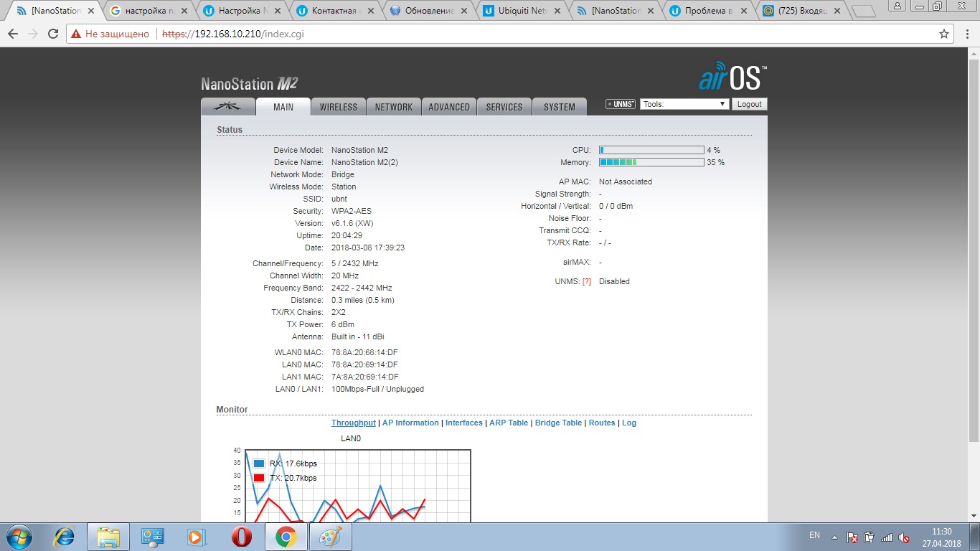The width and height of the screenshot is (980, 551).
Task: Show hidden system tray icons
Action: [x=834, y=537]
